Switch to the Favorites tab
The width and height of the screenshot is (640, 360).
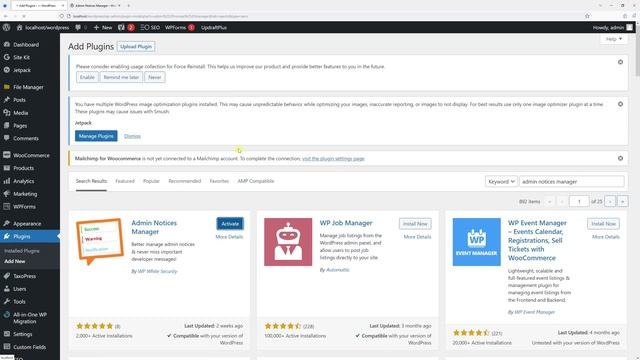coord(219,181)
